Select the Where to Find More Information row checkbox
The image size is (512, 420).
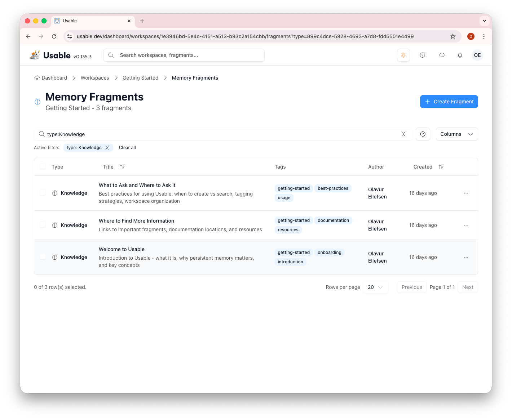pyautogui.click(x=43, y=224)
